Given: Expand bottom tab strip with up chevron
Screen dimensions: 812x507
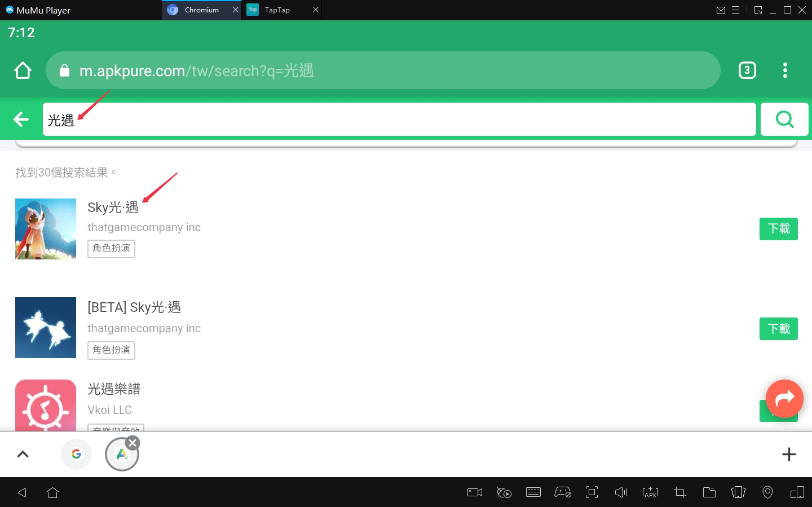Looking at the screenshot, I should [x=23, y=454].
